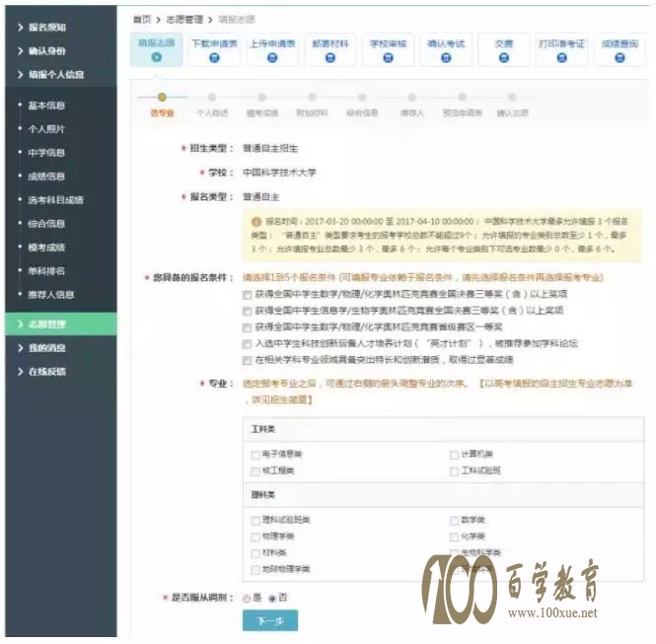Click the orange 选专业 progress dot

[162, 98]
